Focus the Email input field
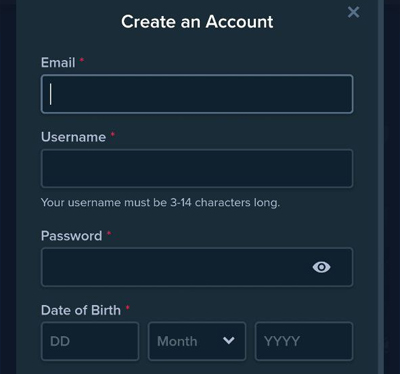This screenshot has height=374, width=400. (197, 94)
